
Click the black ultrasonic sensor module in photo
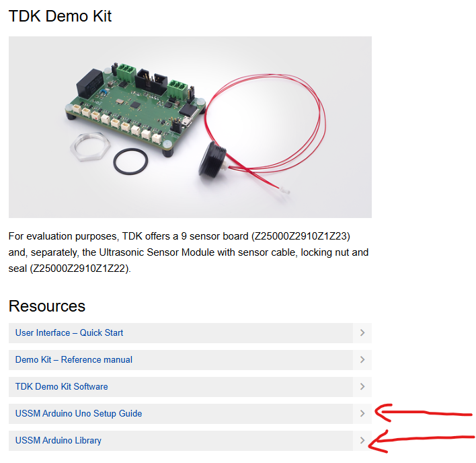click(x=212, y=160)
